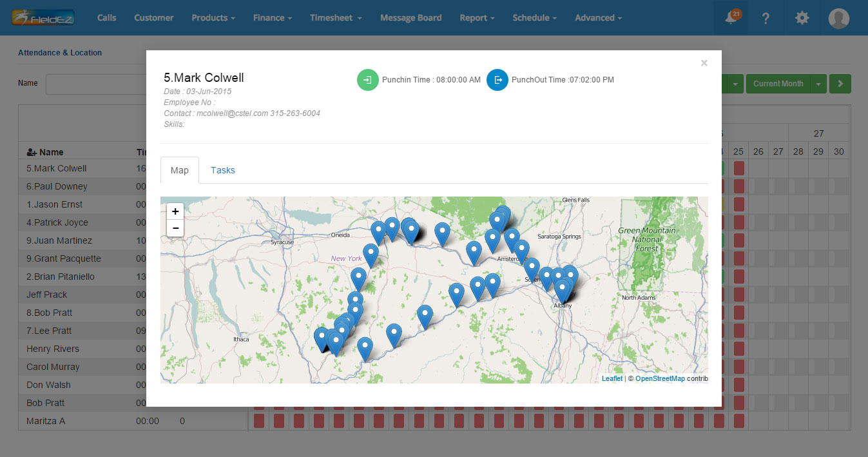This screenshot has width=868, height=457.
Task: Select 8.Bob Pratt row name
Action: pyautogui.click(x=49, y=313)
